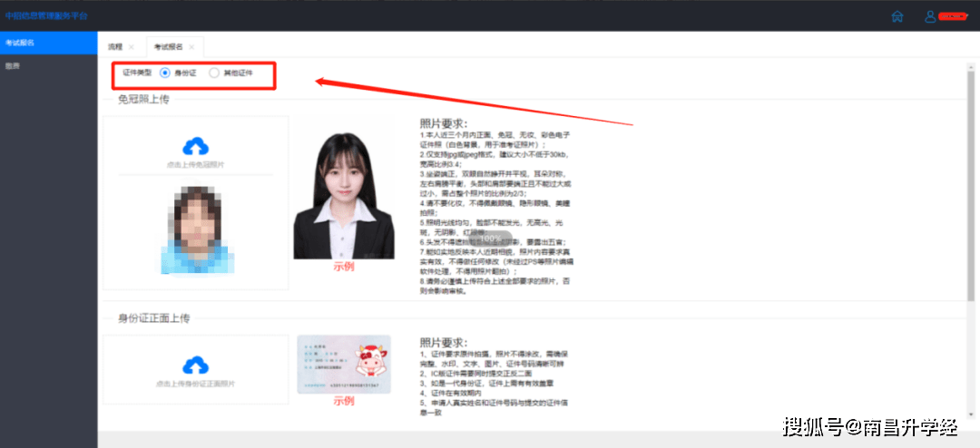Close the 考试报名 tab
The height and width of the screenshot is (448, 980).
pos(191,47)
